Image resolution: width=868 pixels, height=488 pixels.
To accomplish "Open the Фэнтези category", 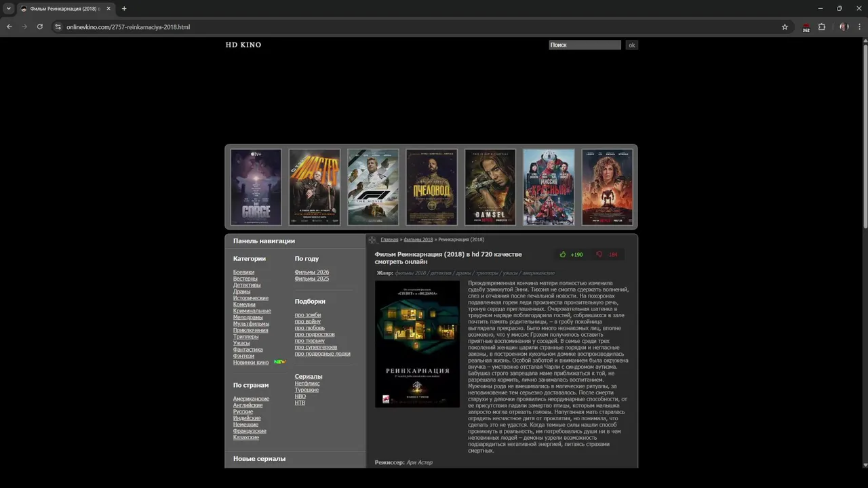I will tap(243, 356).
